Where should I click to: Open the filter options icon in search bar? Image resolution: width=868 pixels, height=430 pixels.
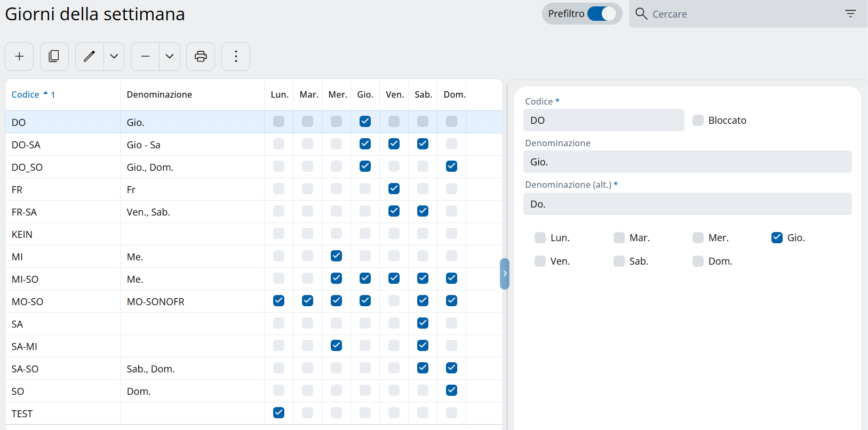click(x=850, y=14)
